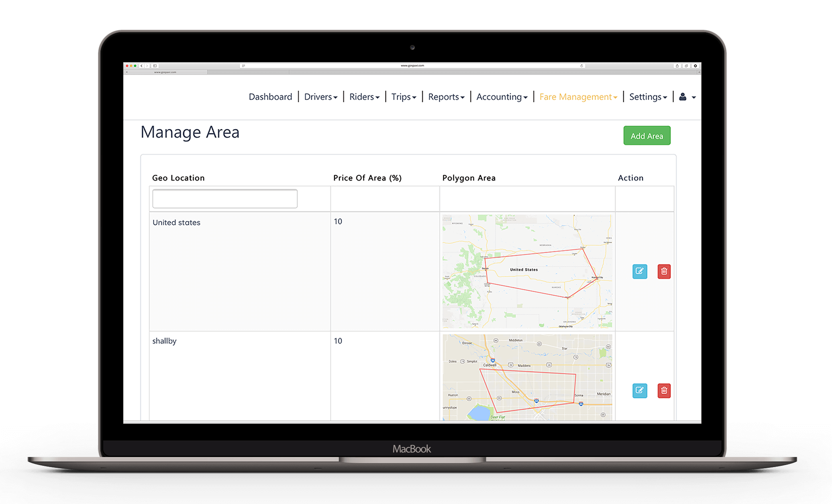832x504 pixels.
Task: Select price value 10 in United states row
Action: point(338,222)
